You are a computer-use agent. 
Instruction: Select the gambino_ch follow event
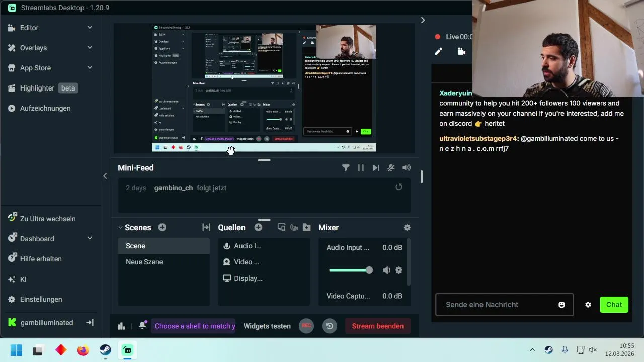[264, 188]
